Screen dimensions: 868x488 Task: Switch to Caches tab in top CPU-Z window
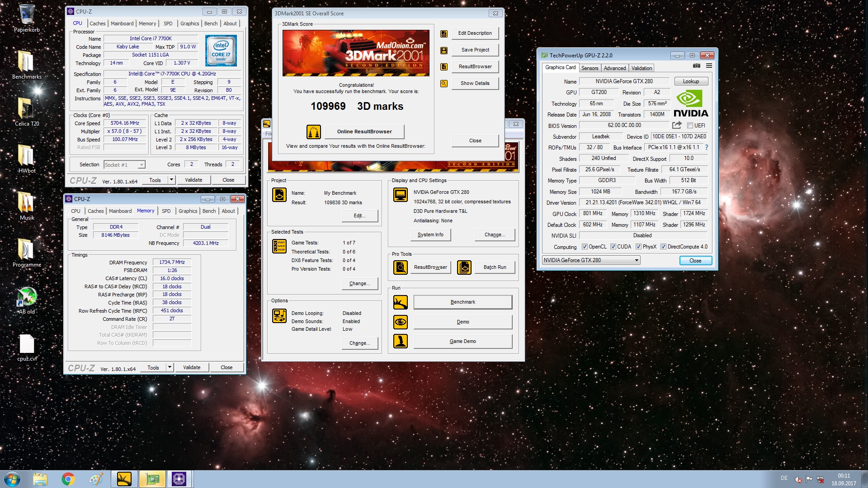pyautogui.click(x=98, y=23)
